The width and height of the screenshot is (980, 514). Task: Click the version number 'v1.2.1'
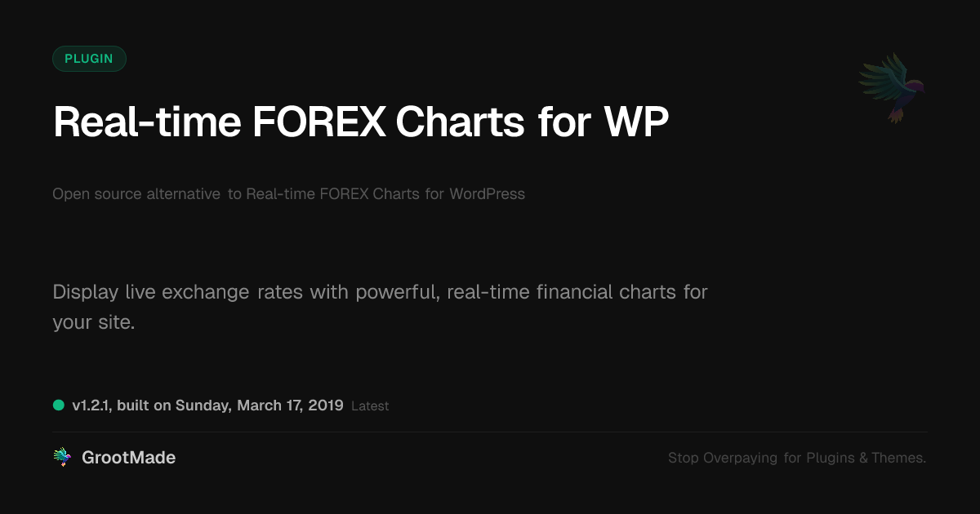(91, 405)
